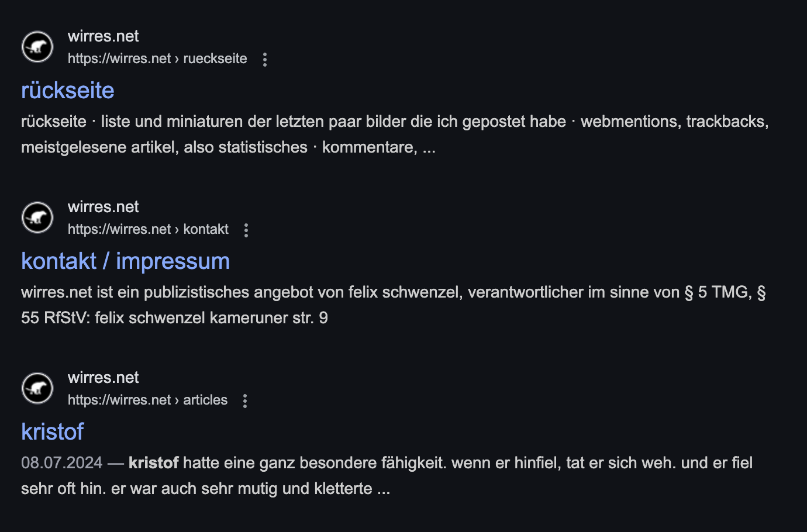Open the "kristof" result title link
The image size is (807, 532).
53,432
